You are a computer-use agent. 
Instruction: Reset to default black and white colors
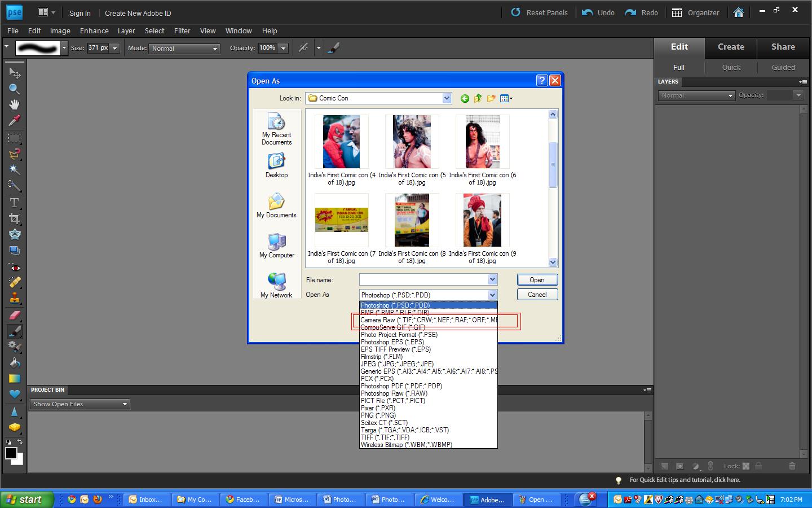pos(8,441)
